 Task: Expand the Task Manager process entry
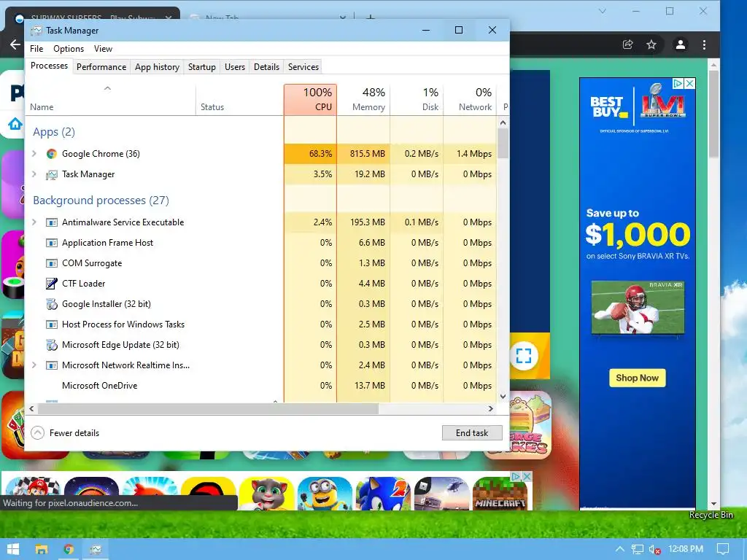point(34,174)
